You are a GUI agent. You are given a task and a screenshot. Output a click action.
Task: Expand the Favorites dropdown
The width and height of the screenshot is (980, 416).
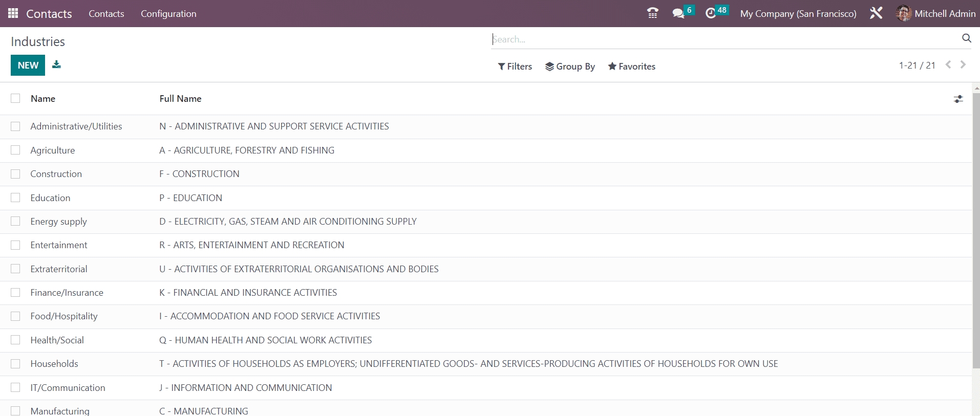click(x=631, y=67)
